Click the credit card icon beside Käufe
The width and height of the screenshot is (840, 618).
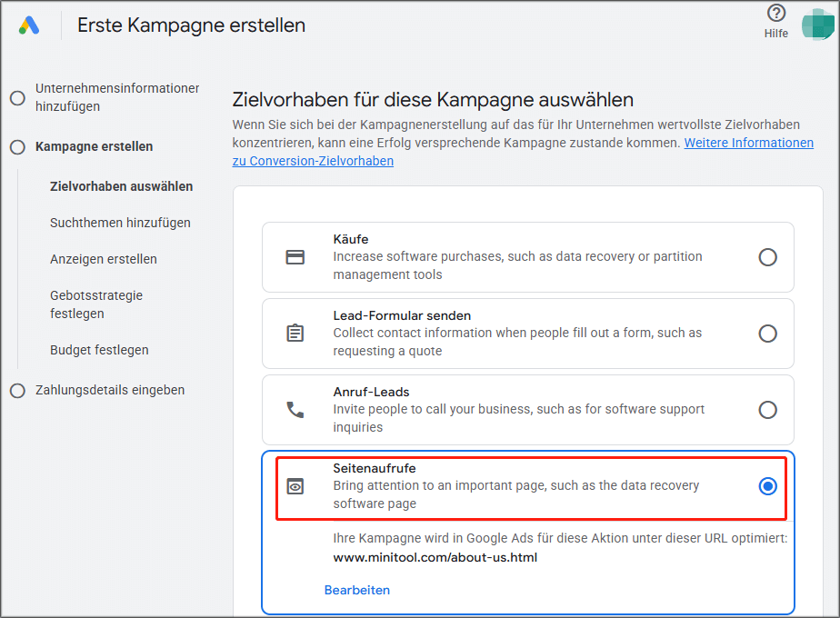click(295, 257)
